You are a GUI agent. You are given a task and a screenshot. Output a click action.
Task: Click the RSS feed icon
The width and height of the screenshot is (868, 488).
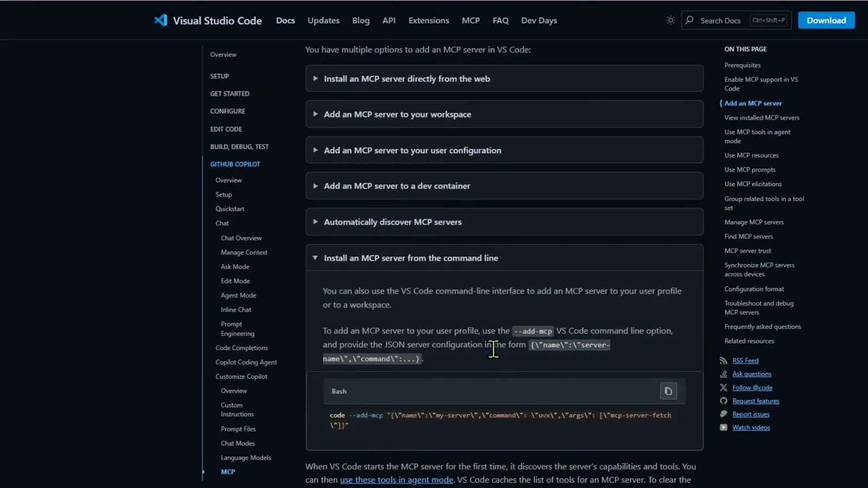click(x=723, y=361)
